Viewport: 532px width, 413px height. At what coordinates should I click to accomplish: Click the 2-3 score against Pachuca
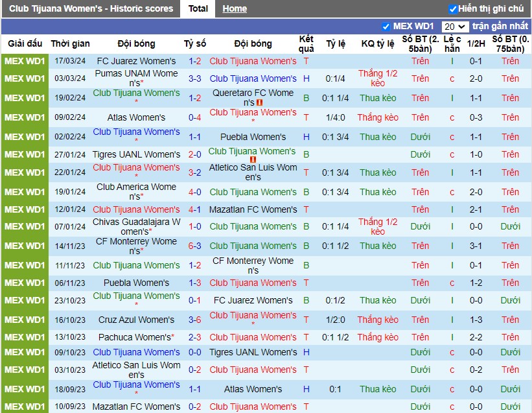pyautogui.click(x=195, y=337)
